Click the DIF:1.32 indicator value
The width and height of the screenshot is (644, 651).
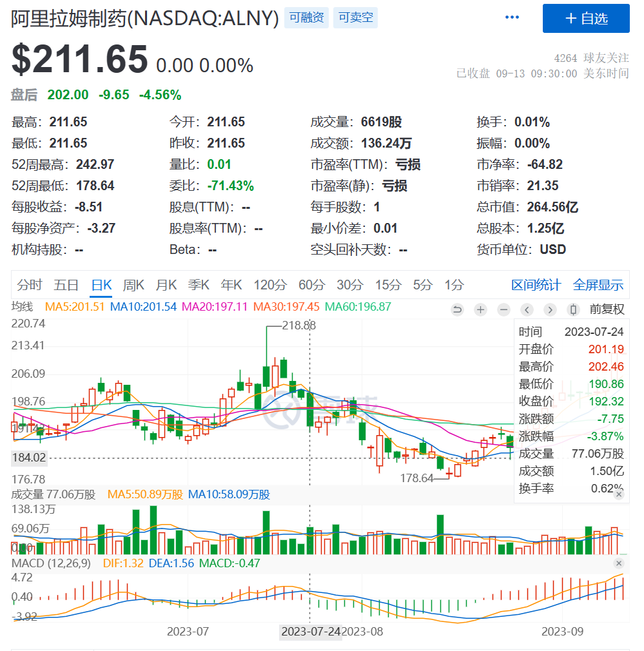click(x=123, y=563)
